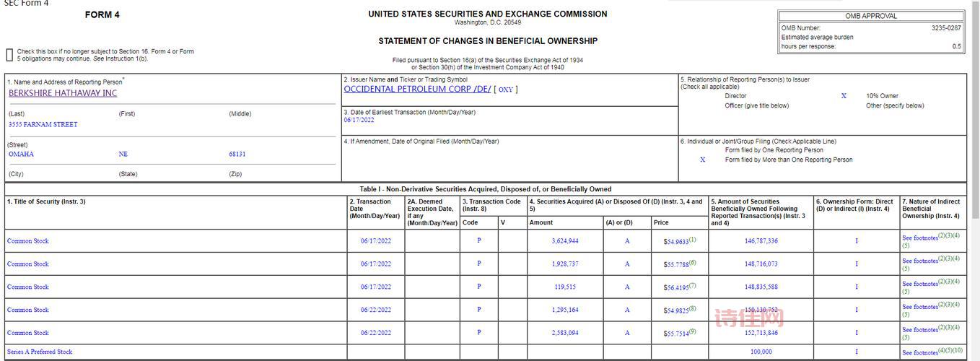Click beneficially owned amount 146,787,336

pyautogui.click(x=761, y=241)
